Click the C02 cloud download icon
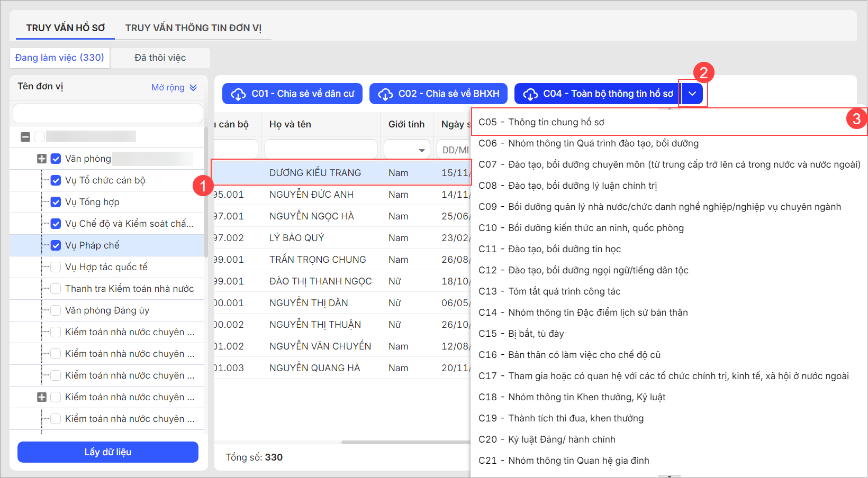The width and height of the screenshot is (868, 478). tap(385, 94)
